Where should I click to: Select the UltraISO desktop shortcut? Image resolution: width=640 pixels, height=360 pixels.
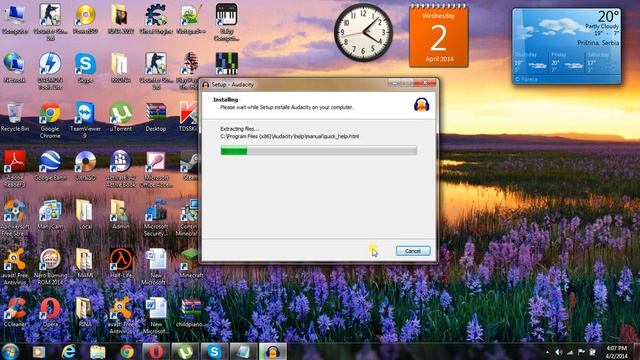tap(85, 166)
